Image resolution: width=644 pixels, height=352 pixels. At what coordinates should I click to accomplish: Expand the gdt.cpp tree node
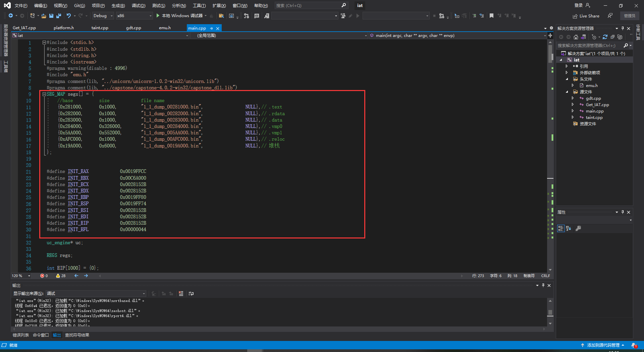click(573, 98)
